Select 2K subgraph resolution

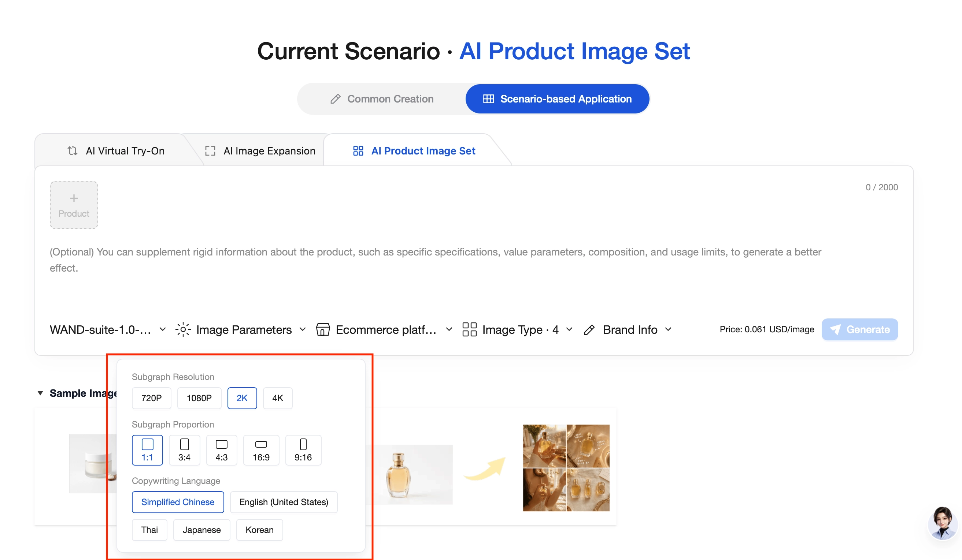[x=242, y=398]
